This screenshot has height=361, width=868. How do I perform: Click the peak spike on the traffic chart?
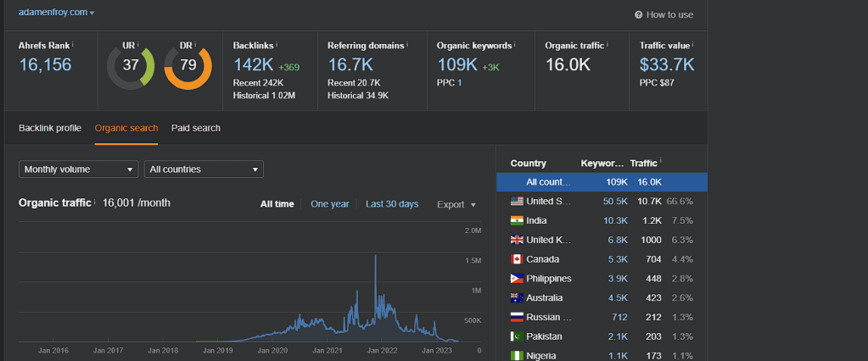pyautogui.click(x=375, y=258)
